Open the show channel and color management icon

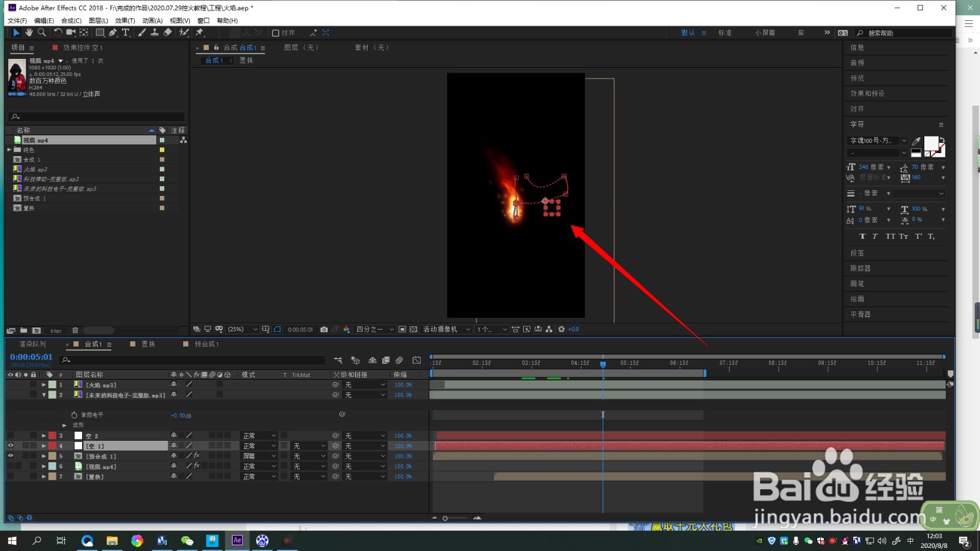(347, 329)
